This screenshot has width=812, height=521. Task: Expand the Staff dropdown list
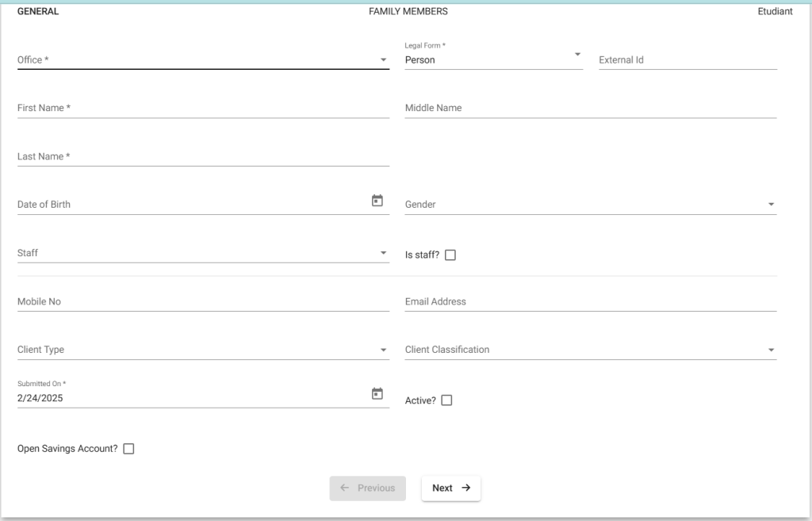click(384, 251)
